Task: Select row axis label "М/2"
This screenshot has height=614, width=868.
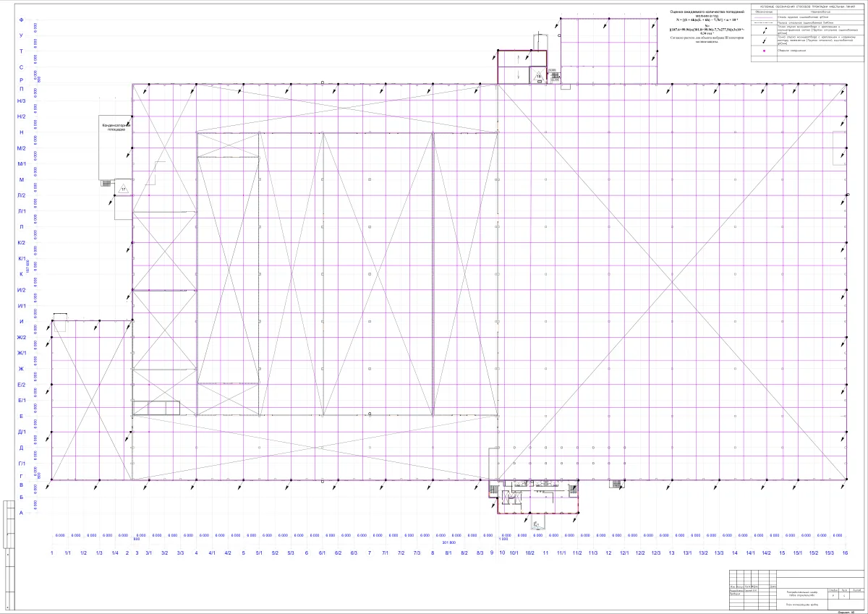Action: [x=21, y=148]
